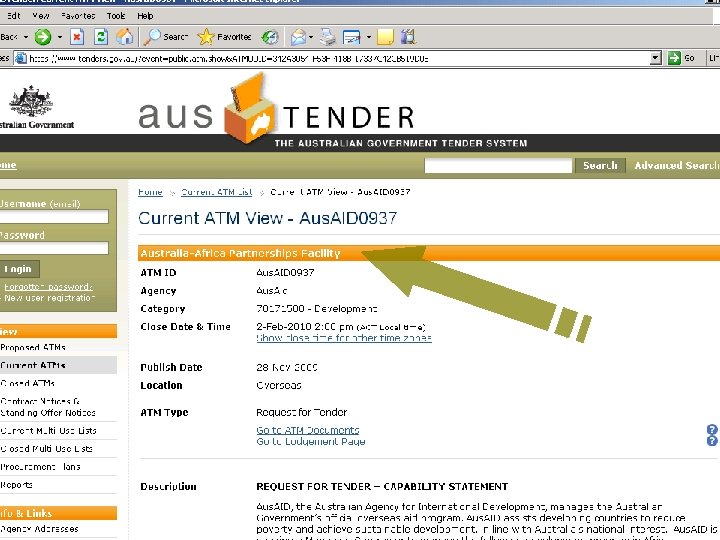Refresh the page with the green arrows icon
The image size is (720, 540).
tap(101, 37)
